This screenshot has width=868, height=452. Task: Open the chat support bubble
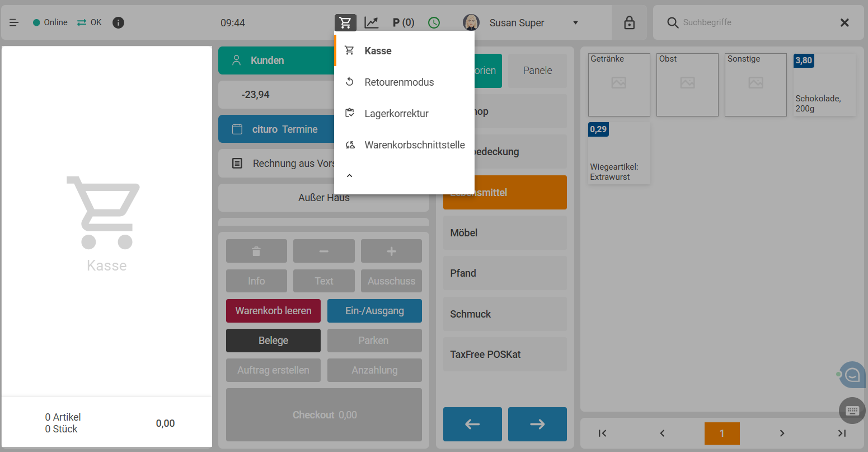(x=852, y=375)
